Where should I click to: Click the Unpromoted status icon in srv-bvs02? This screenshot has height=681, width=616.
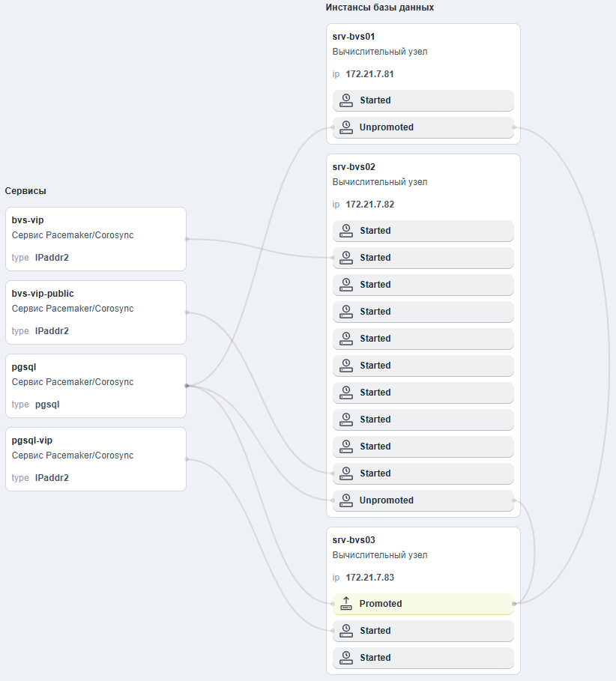345,500
